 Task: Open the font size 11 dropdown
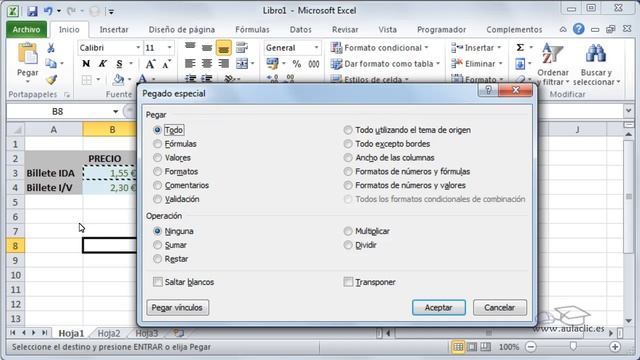click(169, 48)
